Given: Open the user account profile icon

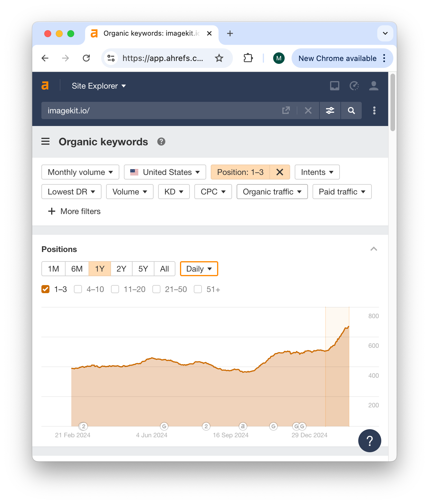Looking at the screenshot, I should click(x=374, y=86).
